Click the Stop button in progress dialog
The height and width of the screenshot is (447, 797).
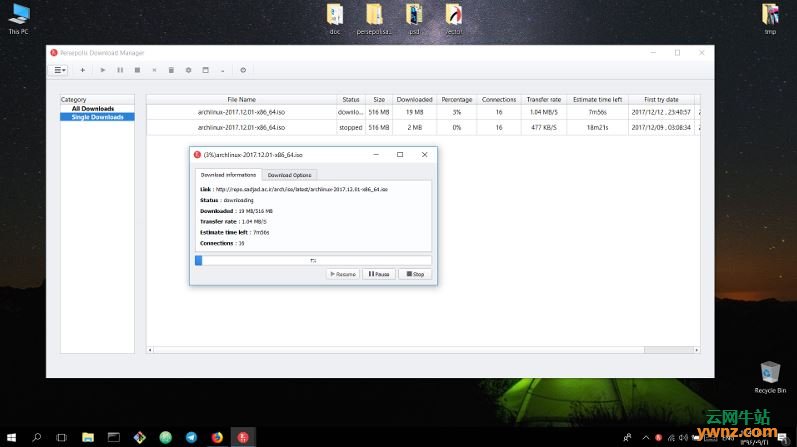[415, 274]
